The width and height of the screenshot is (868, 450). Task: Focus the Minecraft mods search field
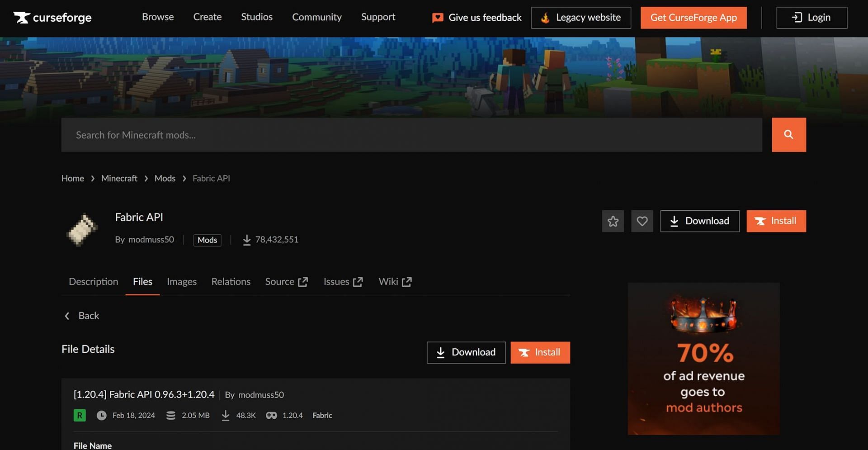(x=411, y=135)
